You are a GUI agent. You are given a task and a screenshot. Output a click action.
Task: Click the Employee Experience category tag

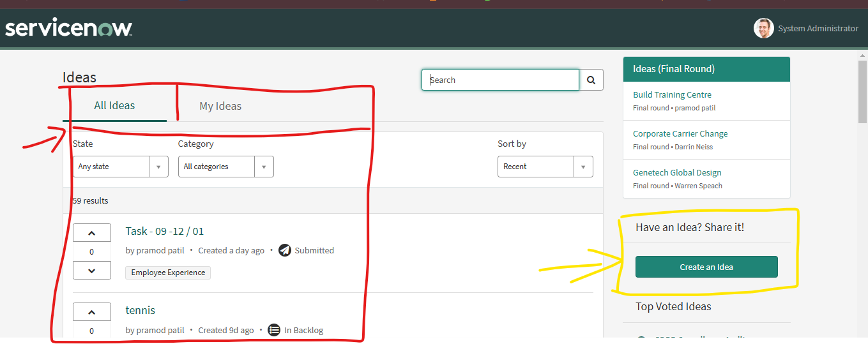coord(168,273)
